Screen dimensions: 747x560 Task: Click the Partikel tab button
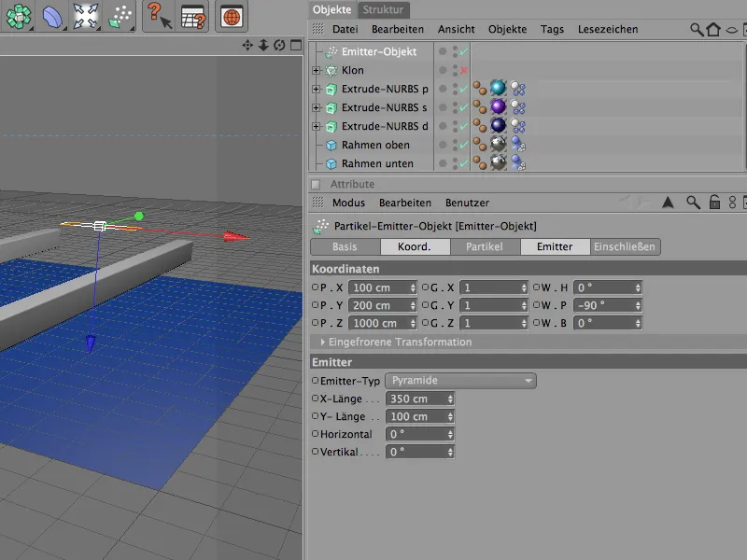[485, 247]
